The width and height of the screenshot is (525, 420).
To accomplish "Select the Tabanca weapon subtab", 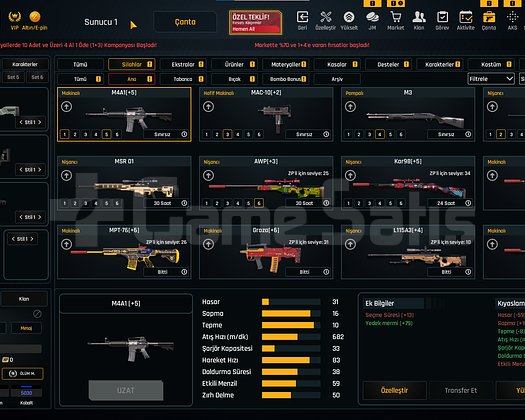I will click(x=183, y=79).
